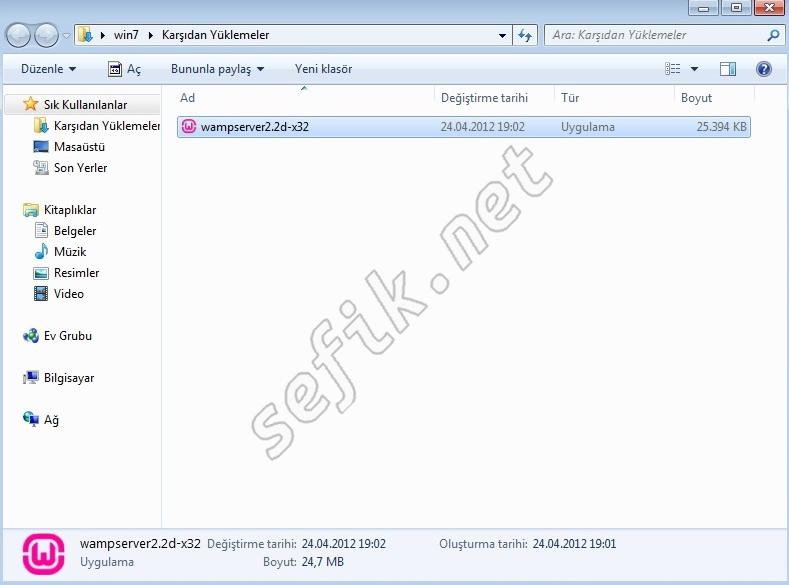Click the Müzik note icon
The width and height of the screenshot is (789, 585).
pyautogui.click(x=41, y=251)
